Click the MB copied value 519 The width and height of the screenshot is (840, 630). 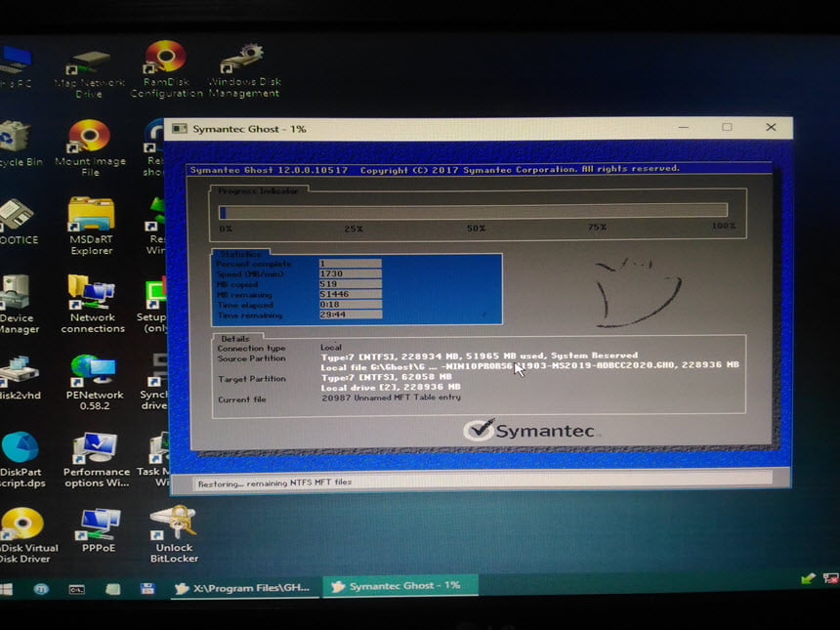[x=351, y=284]
